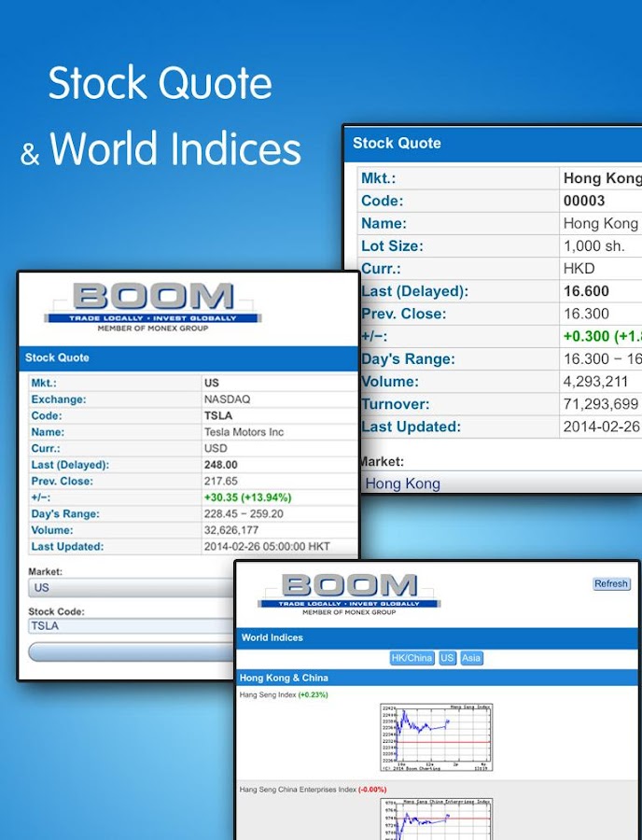Click the Hang Seng China Enterprises Index label
The image size is (642, 840).
pyautogui.click(x=297, y=790)
